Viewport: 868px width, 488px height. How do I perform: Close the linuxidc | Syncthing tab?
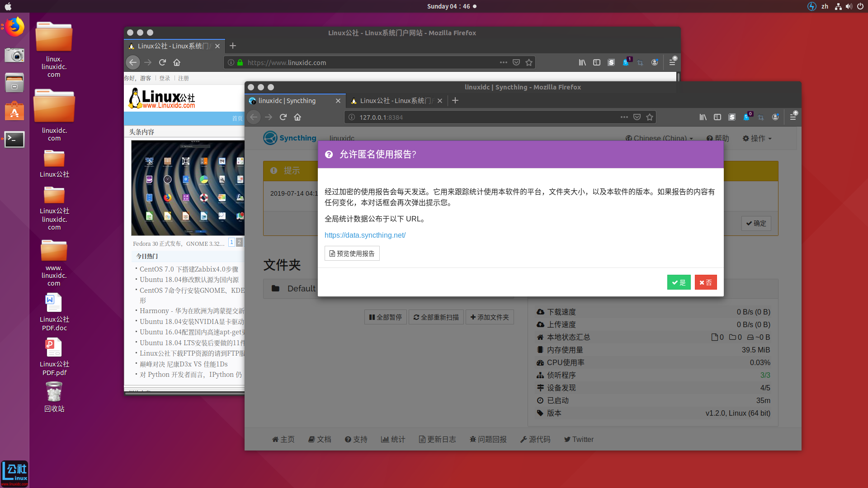(338, 101)
